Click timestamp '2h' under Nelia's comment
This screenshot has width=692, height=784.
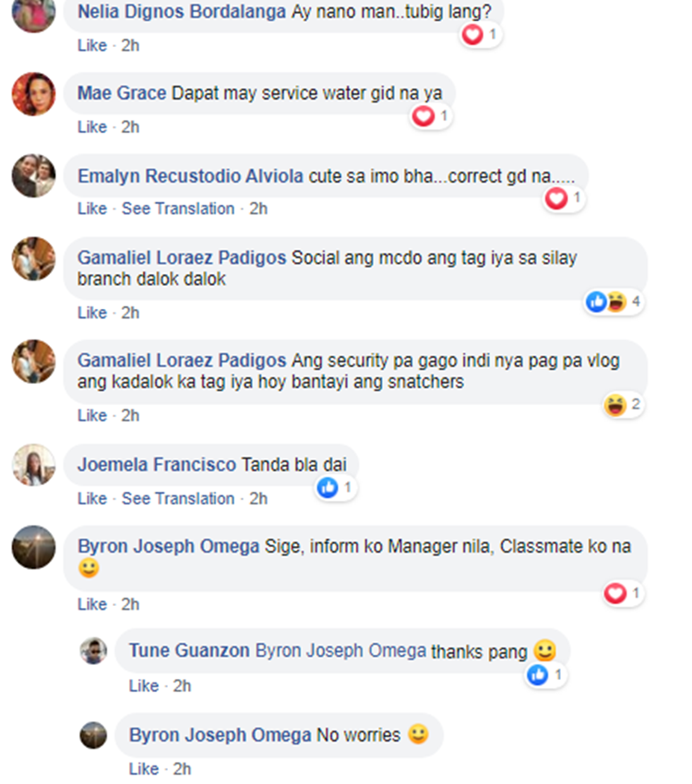click(x=130, y=45)
